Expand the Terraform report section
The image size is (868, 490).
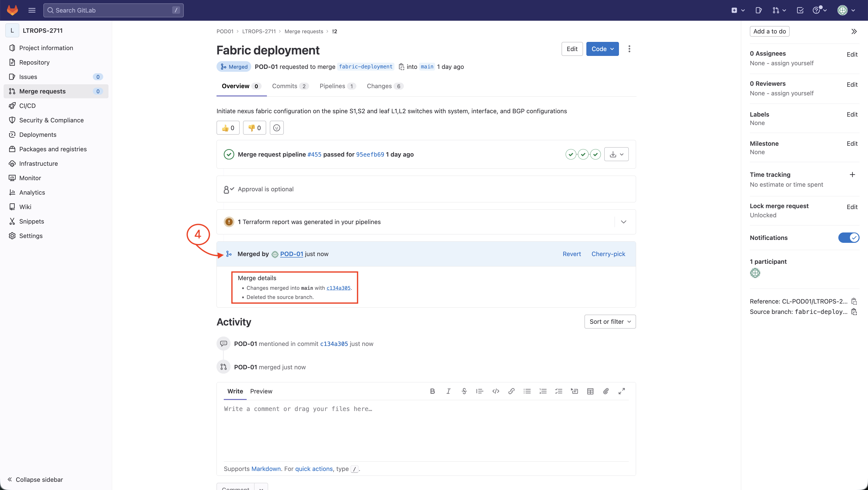(x=623, y=222)
